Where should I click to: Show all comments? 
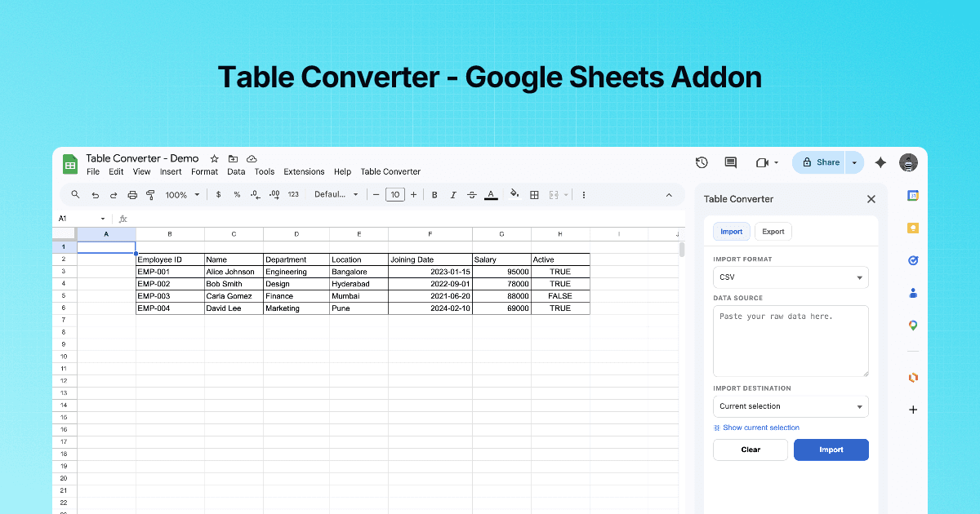tap(731, 162)
